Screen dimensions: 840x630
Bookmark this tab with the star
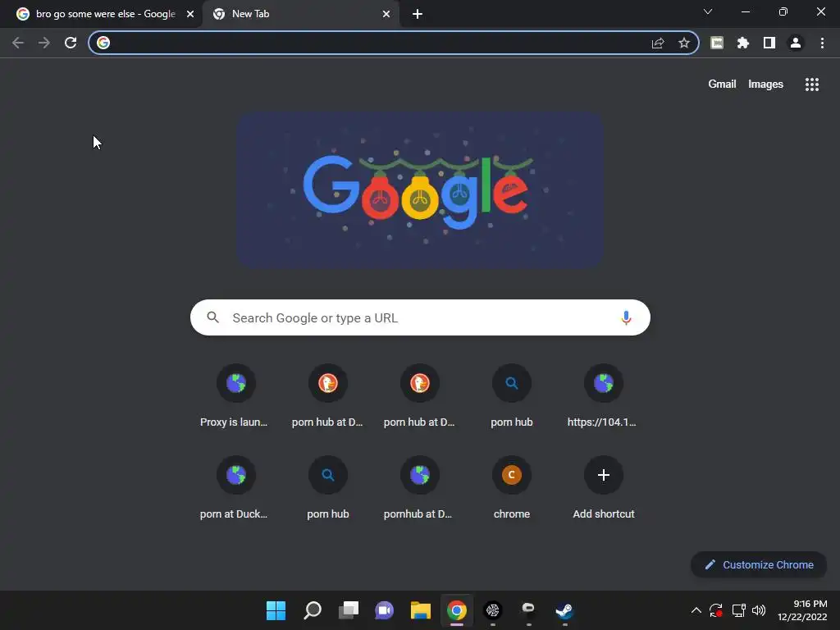click(683, 43)
